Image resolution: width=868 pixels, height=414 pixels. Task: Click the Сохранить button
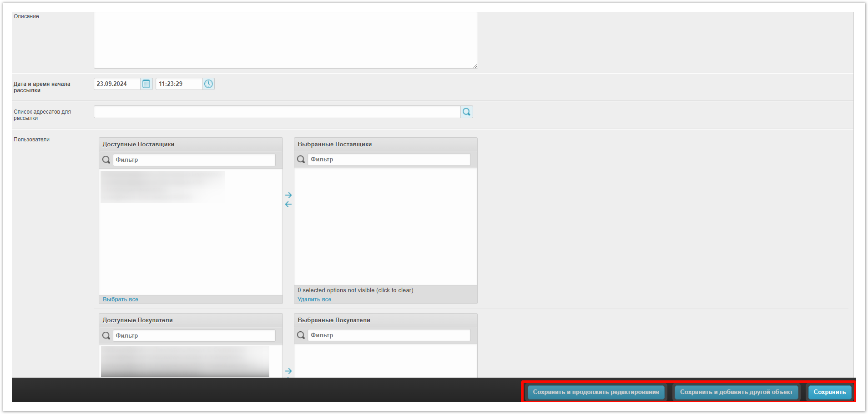point(829,392)
